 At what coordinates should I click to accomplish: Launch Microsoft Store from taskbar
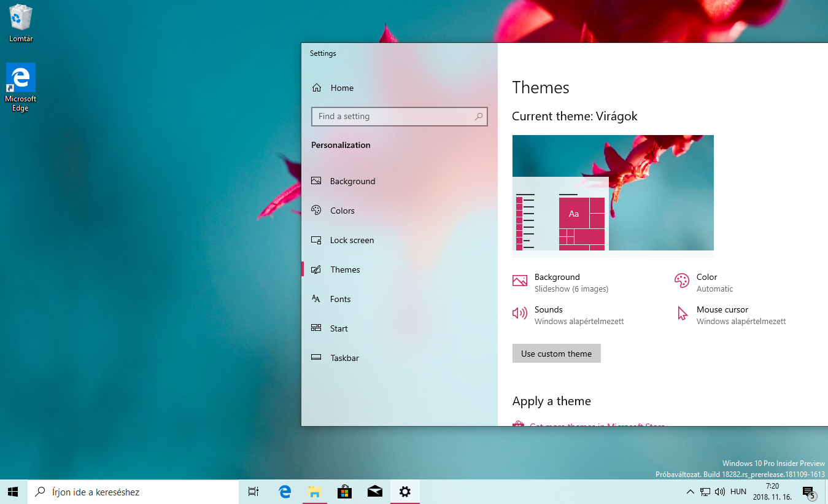coord(344,492)
